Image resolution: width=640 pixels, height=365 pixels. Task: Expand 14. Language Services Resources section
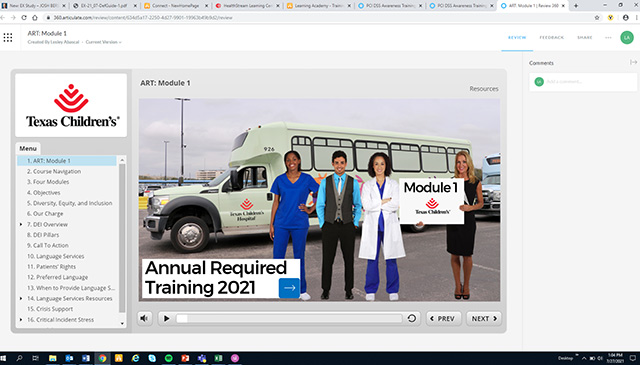pyautogui.click(x=21, y=298)
